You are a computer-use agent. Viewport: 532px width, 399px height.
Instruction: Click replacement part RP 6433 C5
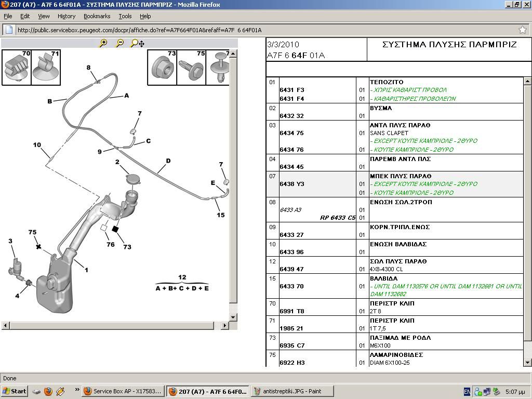[x=338, y=218]
